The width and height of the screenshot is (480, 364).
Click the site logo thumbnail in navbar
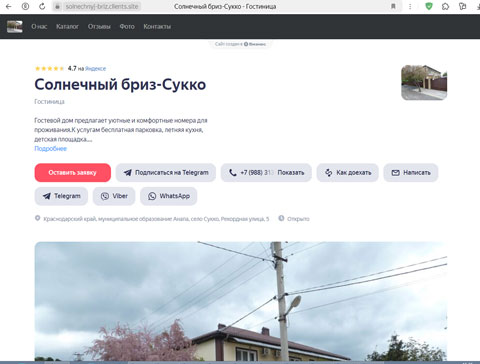tap(15, 26)
